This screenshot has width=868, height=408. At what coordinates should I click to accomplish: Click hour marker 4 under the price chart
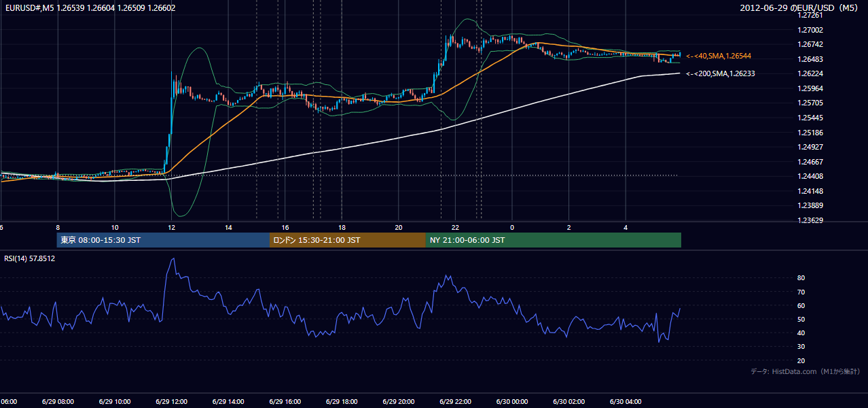point(626,227)
